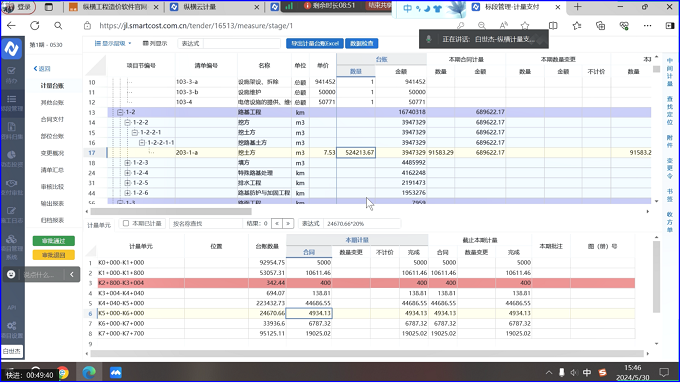Switch to the 纵横云计量 browser tab
Viewport: 680px width, 383px height.
(x=216, y=7)
